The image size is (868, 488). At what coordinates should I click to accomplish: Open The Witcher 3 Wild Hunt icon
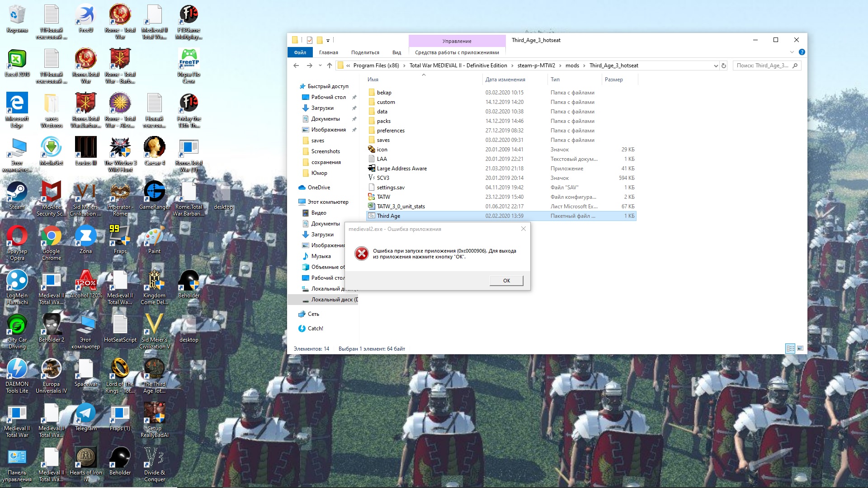120,155
